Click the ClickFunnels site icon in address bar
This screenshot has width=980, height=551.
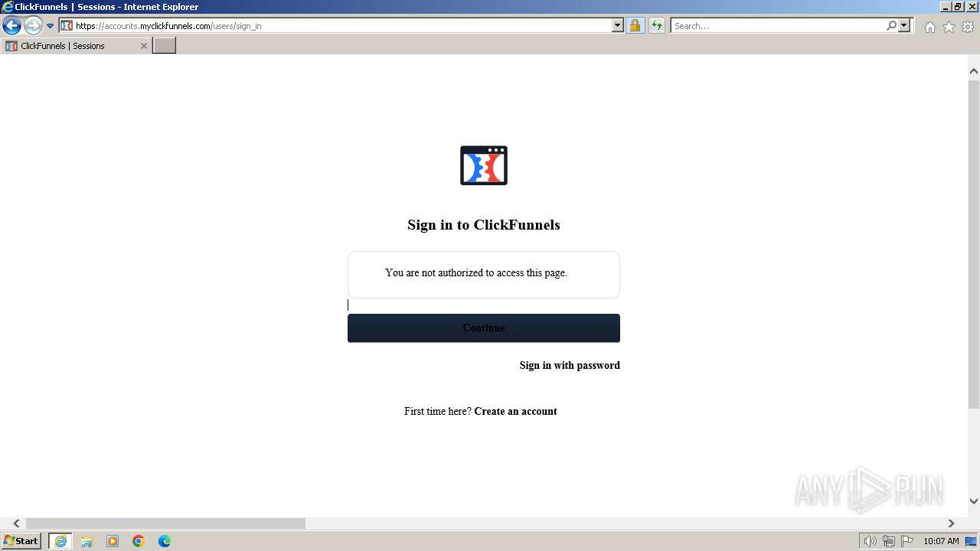coord(67,25)
